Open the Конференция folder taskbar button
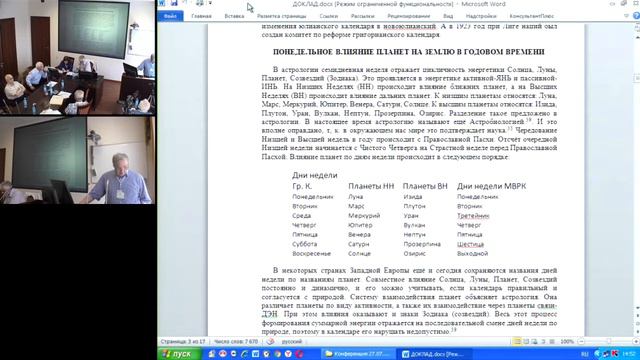 click(x=358, y=354)
